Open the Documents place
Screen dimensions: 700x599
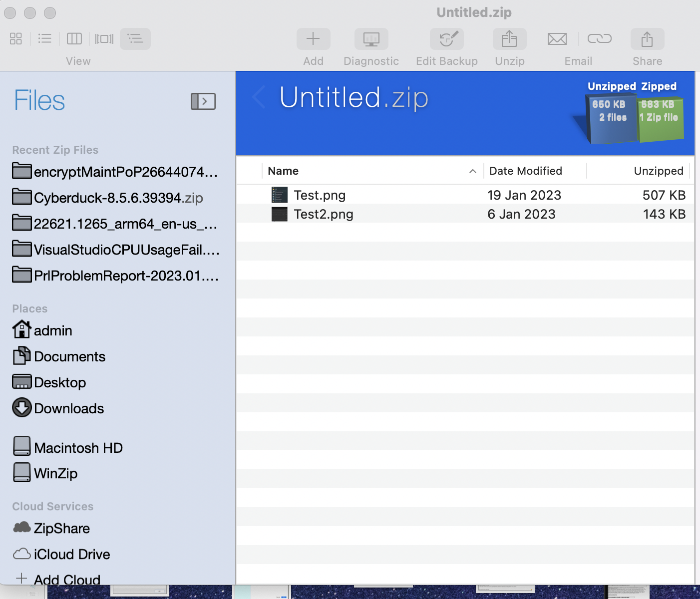pyautogui.click(x=59, y=356)
